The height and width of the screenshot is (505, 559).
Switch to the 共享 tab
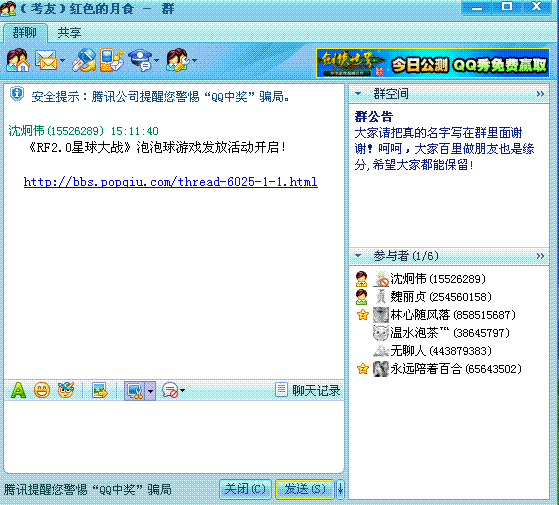(69, 33)
